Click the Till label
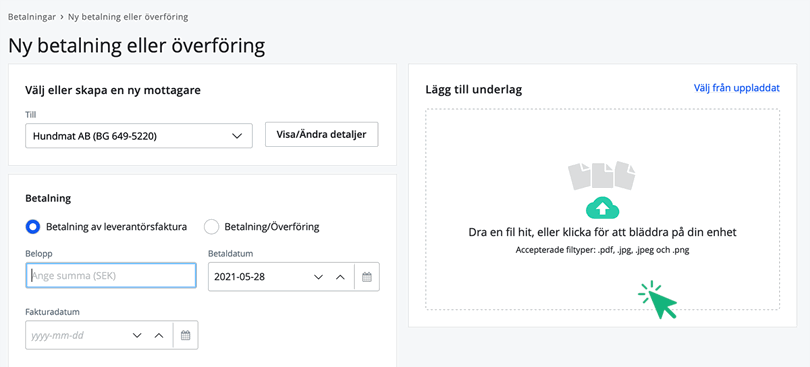Image resolution: width=810 pixels, height=367 pixels. pos(30,114)
